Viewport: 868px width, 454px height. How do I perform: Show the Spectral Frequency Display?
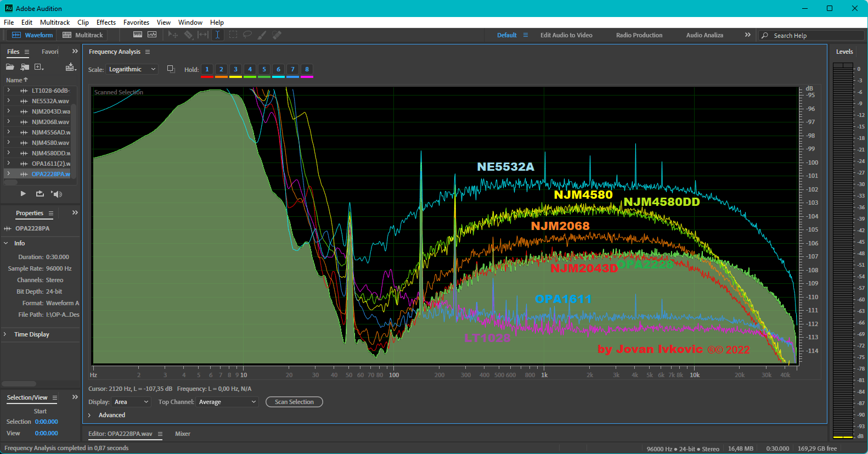(x=138, y=35)
